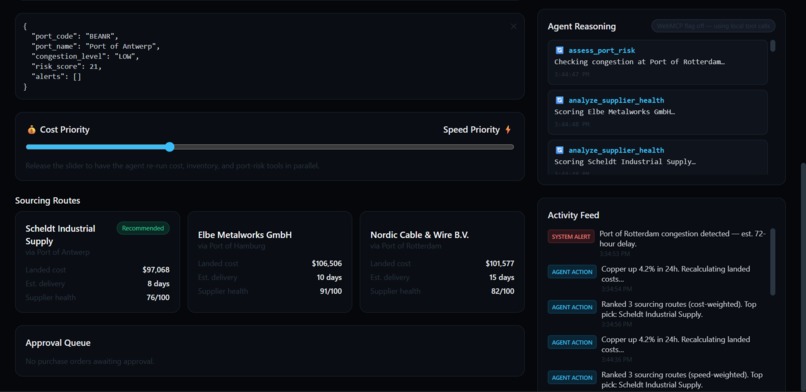The width and height of the screenshot is (806, 392).
Task: Click the Cost Priority label
Action: (65, 130)
